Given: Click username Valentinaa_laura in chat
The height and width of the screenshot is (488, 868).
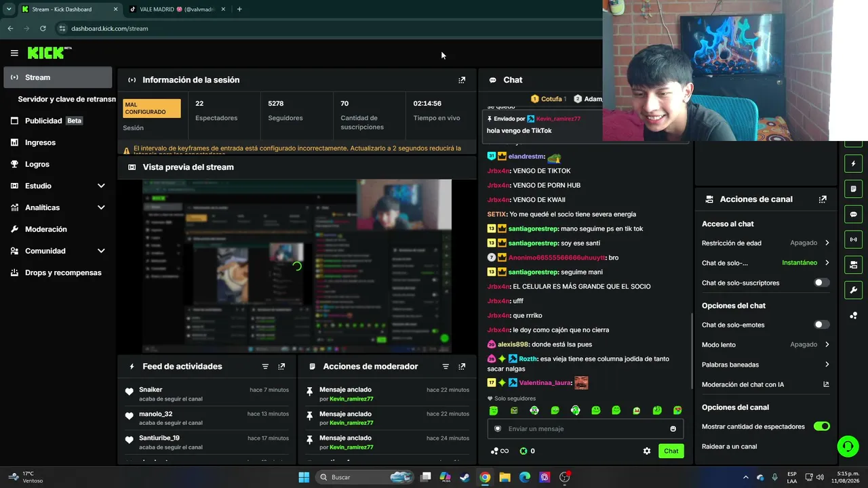Looking at the screenshot, I should (545, 383).
